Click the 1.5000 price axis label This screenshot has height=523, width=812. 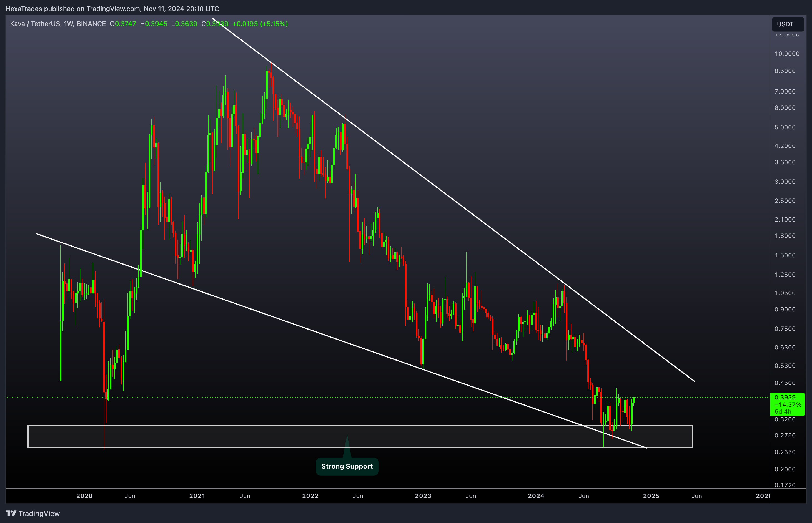pyautogui.click(x=785, y=255)
